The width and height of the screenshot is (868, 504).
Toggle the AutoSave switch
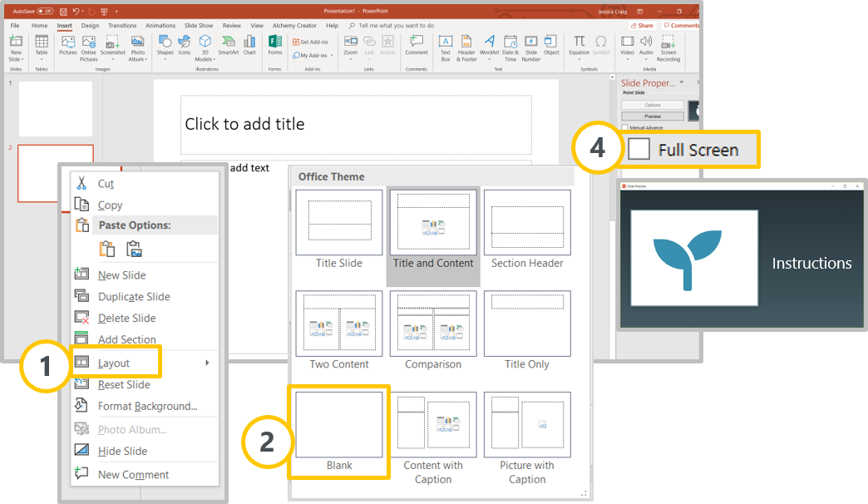click(45, 12)
